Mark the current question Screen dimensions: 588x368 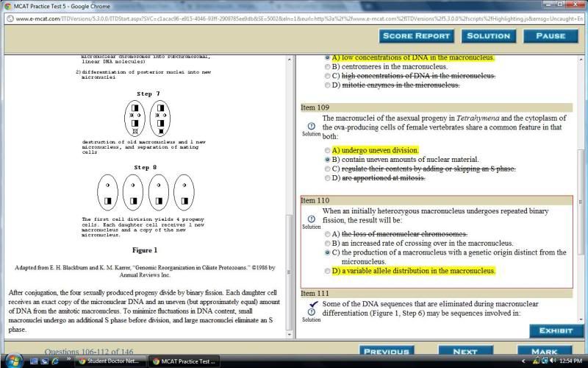[x=545, y=351]
